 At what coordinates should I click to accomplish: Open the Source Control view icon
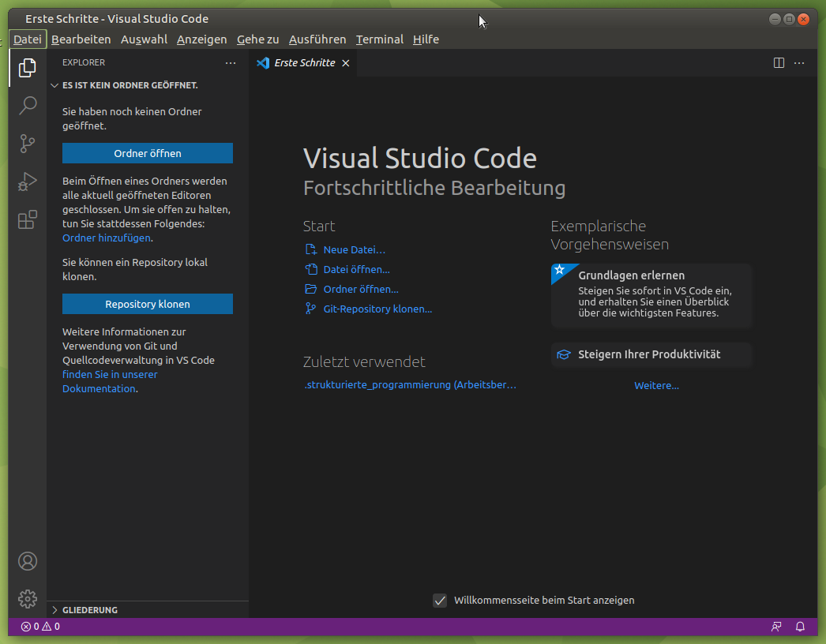coord(28,143)
